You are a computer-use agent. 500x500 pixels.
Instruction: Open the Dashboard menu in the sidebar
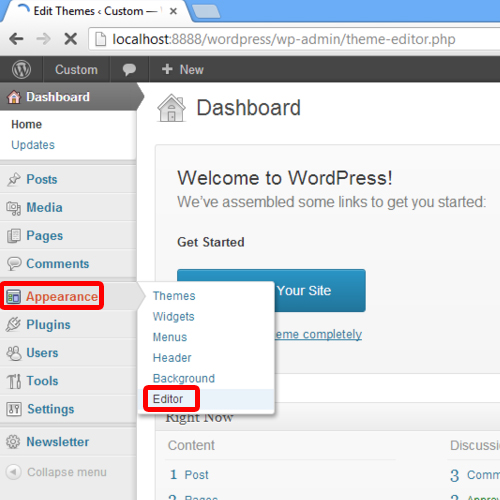tap(68, 97)
